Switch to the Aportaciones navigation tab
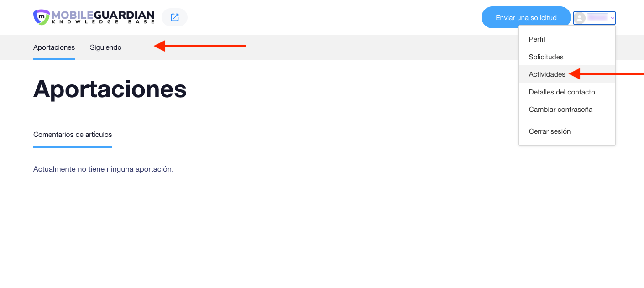The width and height of the screenshot is (644, 288). coord(54,47)
